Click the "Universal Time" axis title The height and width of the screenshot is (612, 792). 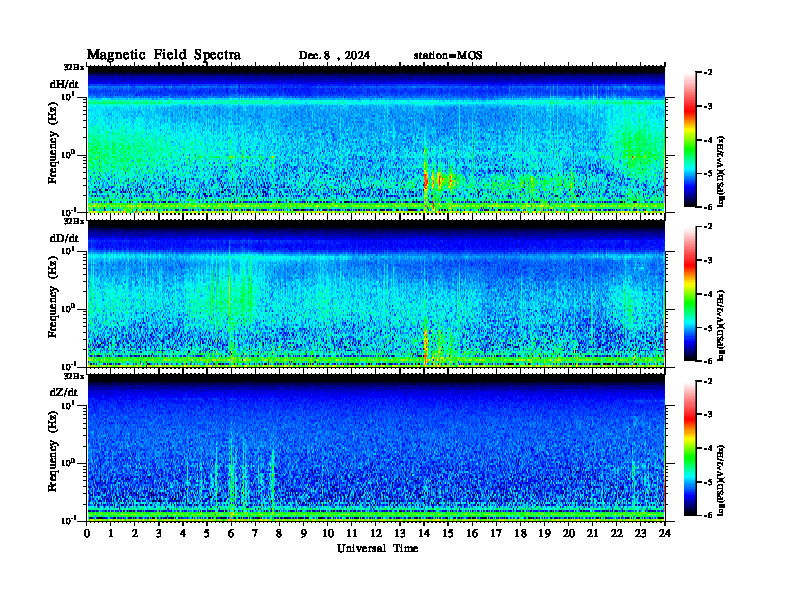377,548
